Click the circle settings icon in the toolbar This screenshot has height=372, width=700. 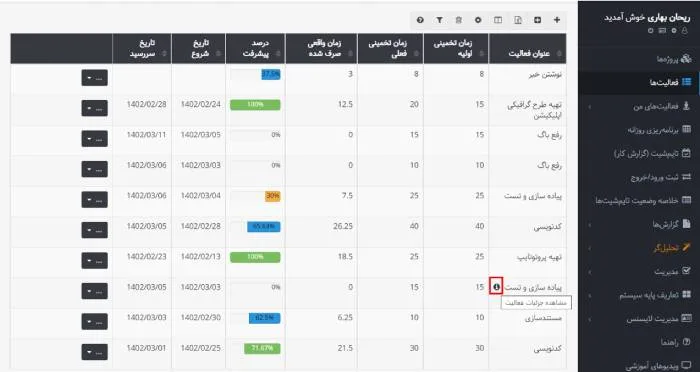pyautogui.click(x=478, y=20)
